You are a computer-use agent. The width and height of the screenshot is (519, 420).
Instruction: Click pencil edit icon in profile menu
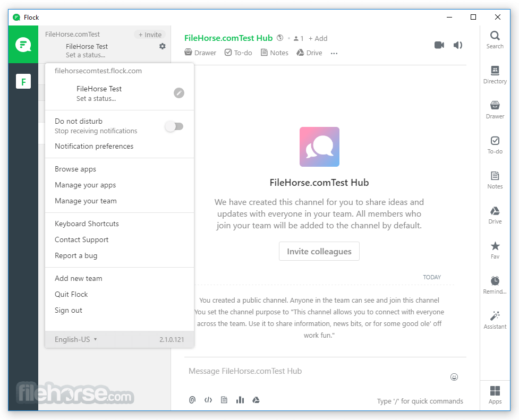click(179, 93)
